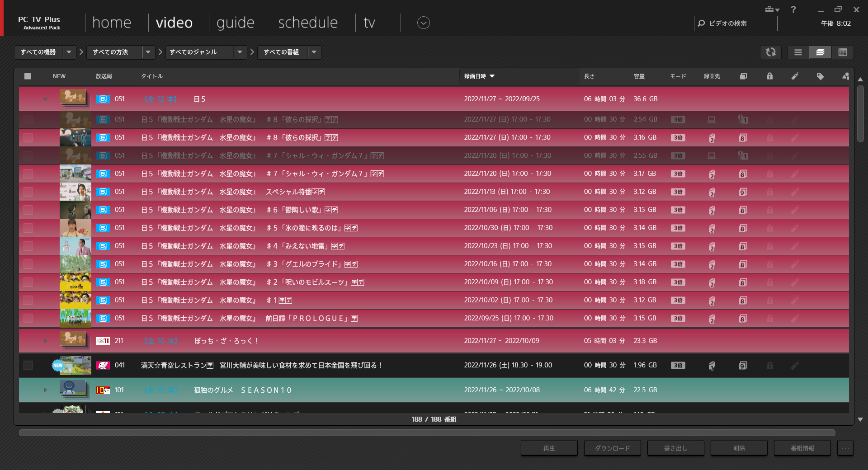Open the ellipsis more actions button

845,448
